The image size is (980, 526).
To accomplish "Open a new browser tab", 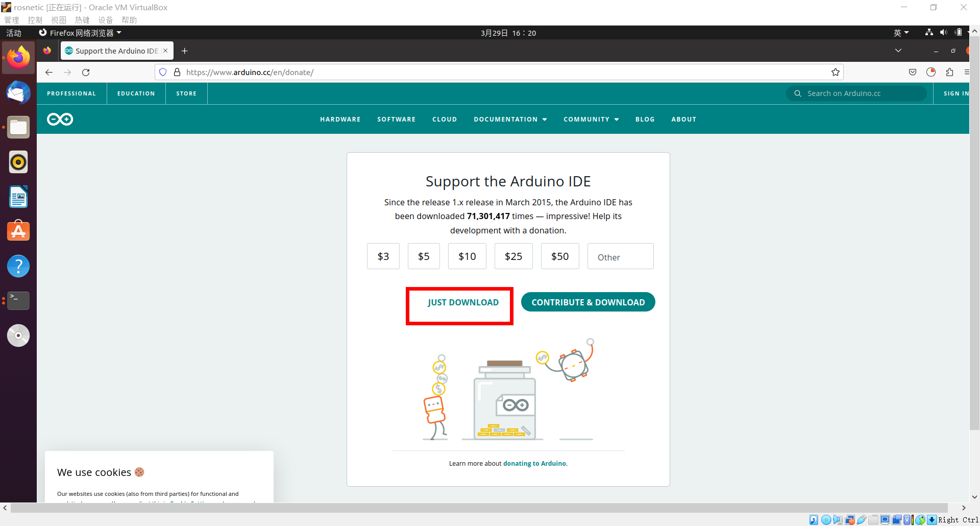I will click(x=185, y=51).
